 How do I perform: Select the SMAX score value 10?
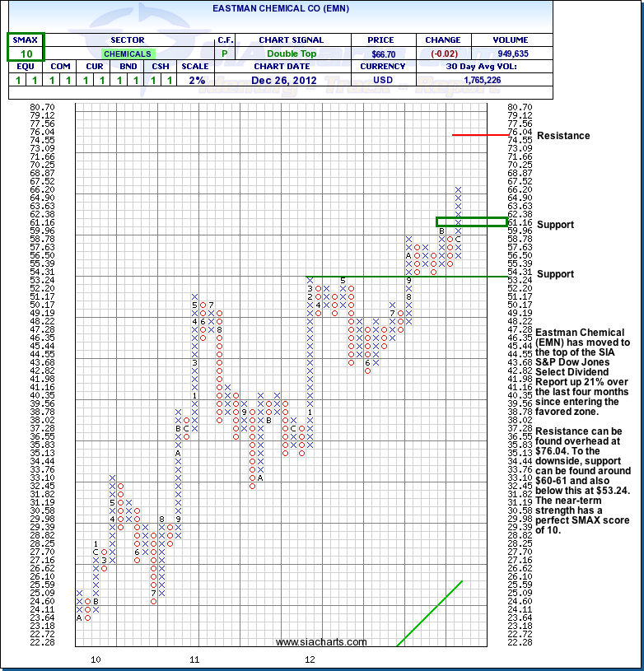[x=26, y=54]
